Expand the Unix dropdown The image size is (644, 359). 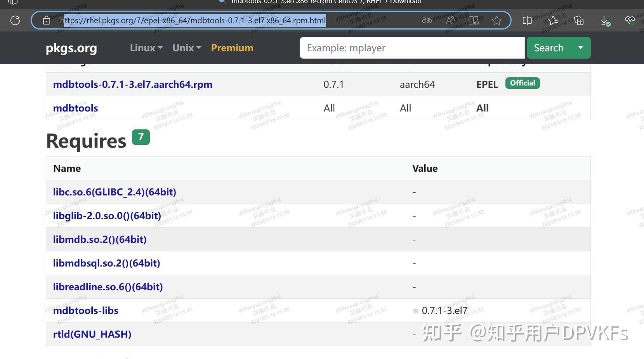pyautogui.click(x=186, y=48)
